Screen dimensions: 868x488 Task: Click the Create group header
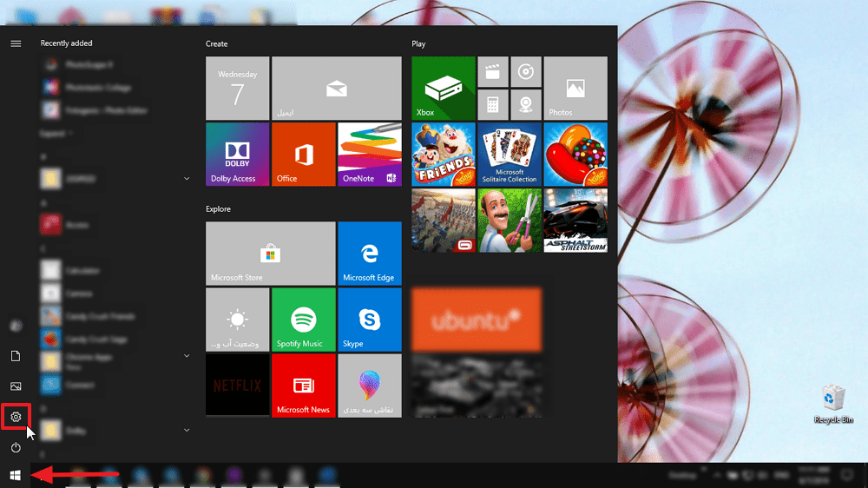coord(216,43)
